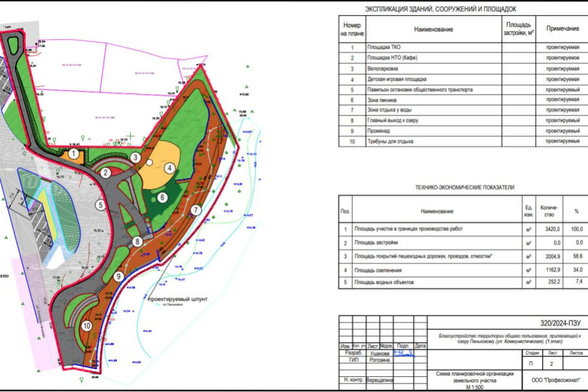Click the 'ЭКСПЛИКАЦИЯ ЗДАНИЙ, СООРУЖЕНИЙ И ПЛОЩАДОК' heading
Screen dimensions: 588x392
[440, 9]
